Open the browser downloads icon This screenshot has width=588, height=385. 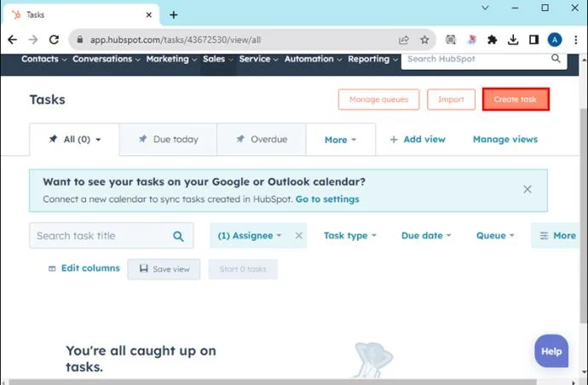[513, 40]
